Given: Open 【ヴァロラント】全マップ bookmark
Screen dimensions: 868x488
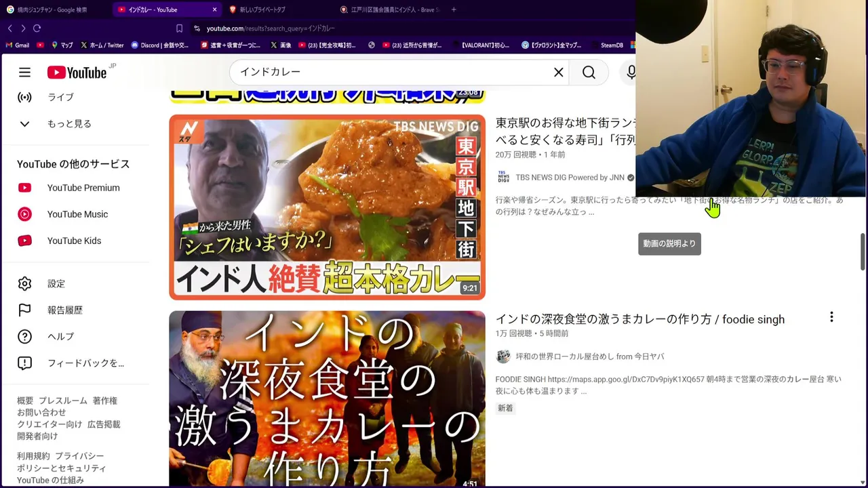Looking at the screenshot, I should point(551,45).
